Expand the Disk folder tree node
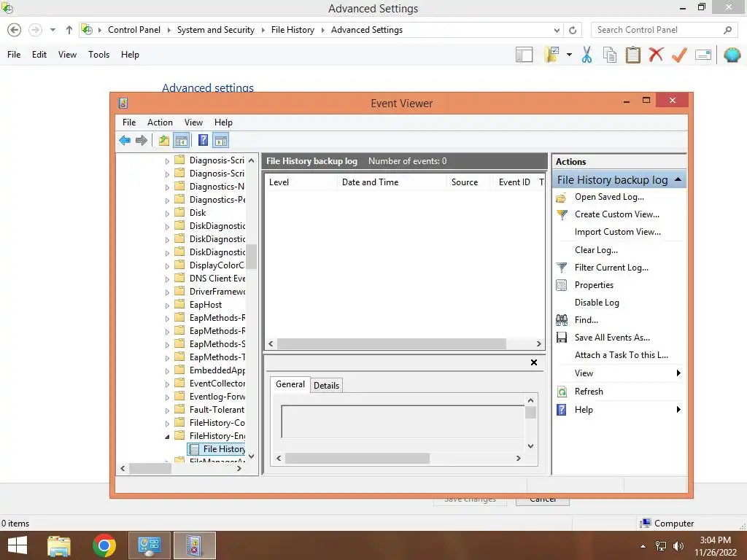This screenshot has height=560, width=747. pos(167,214)
